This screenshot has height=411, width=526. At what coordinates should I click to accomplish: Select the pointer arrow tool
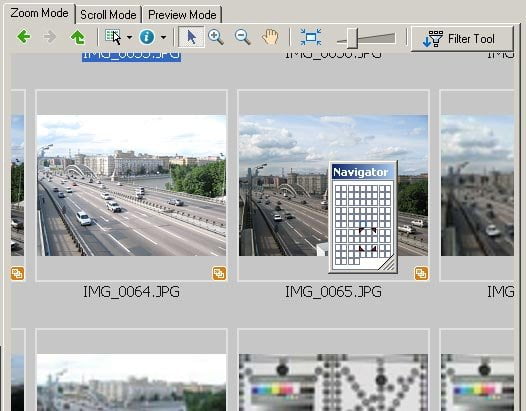point(191,37)
